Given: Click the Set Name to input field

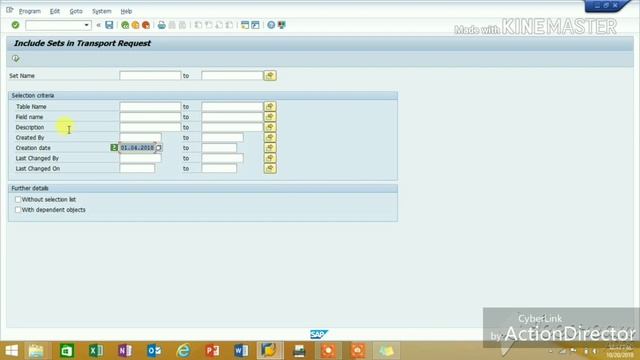Looking at the screenshot, I should point(232,76).
